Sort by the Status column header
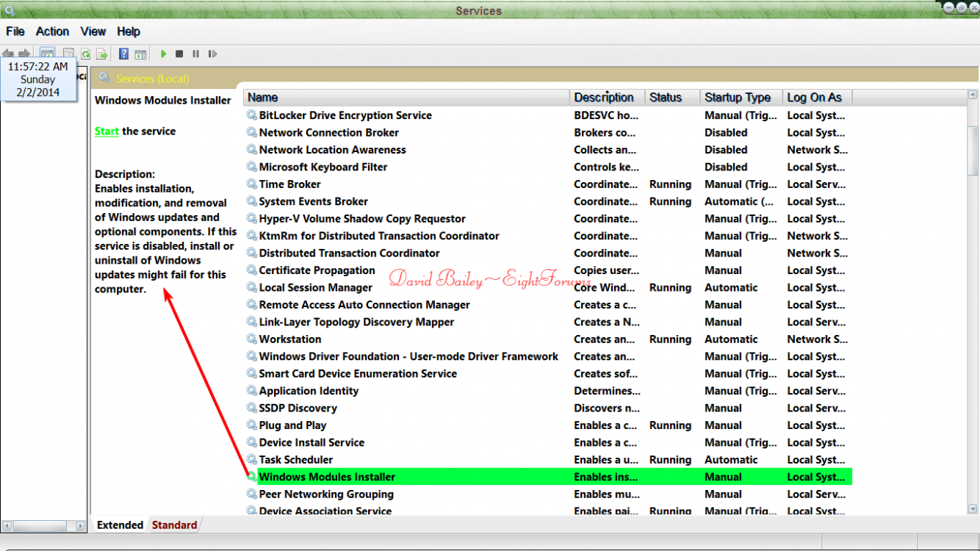Image resolution: width=980 pixels, height=551 pixels. click(x=671, y=98)
